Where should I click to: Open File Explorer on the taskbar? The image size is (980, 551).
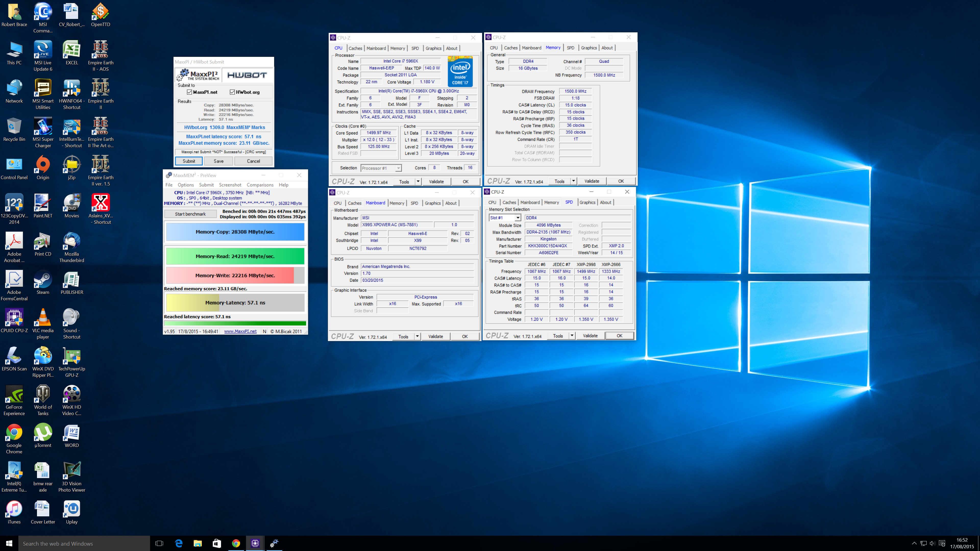click(x=198, y=543)
